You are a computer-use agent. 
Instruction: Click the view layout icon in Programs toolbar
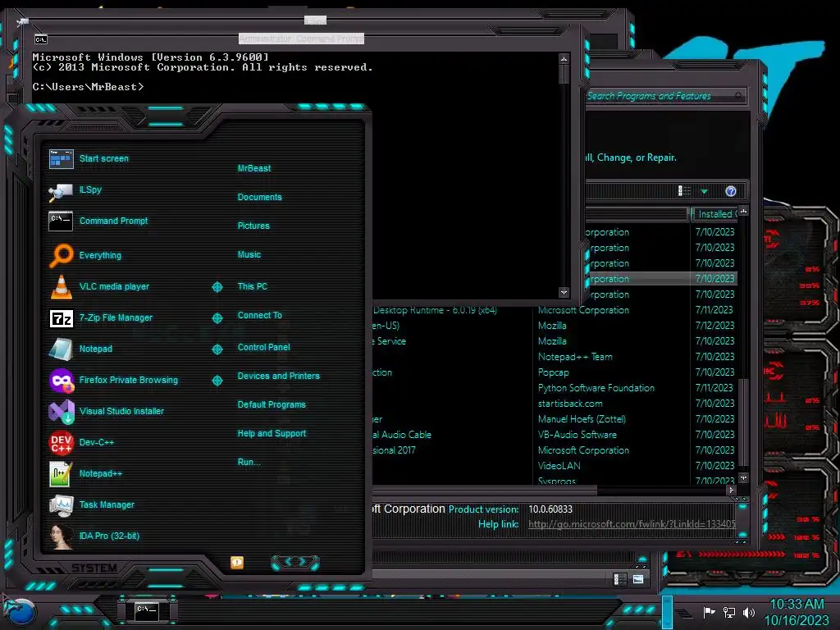[x=684, y=191]
